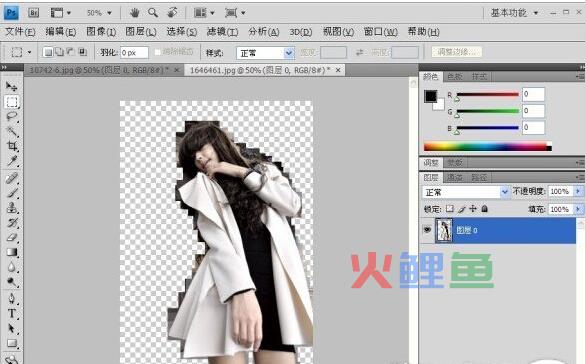Image resolution: width=585 pixels, height=364 pixels.
Task: Select the Crop tool
Action: pos(12,146)
